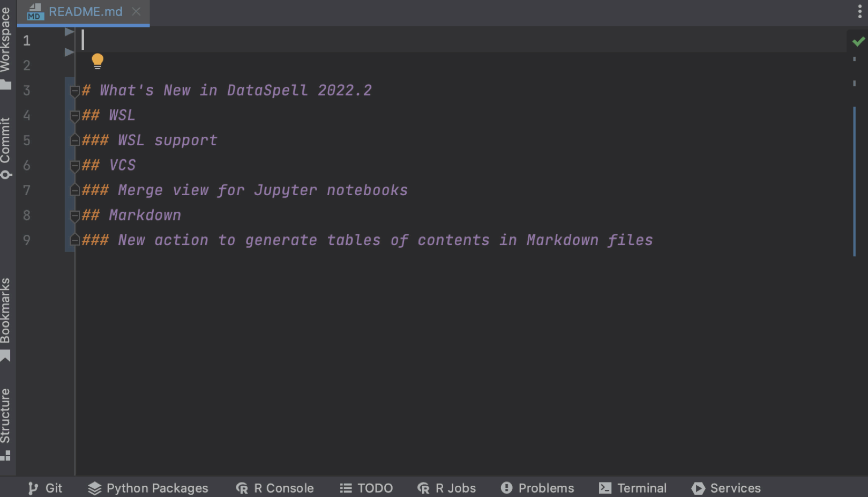This screenshot has height=497, width=868.
Task: Click the yellow light bulb quick-fix icon
Action: coord(98,61)
